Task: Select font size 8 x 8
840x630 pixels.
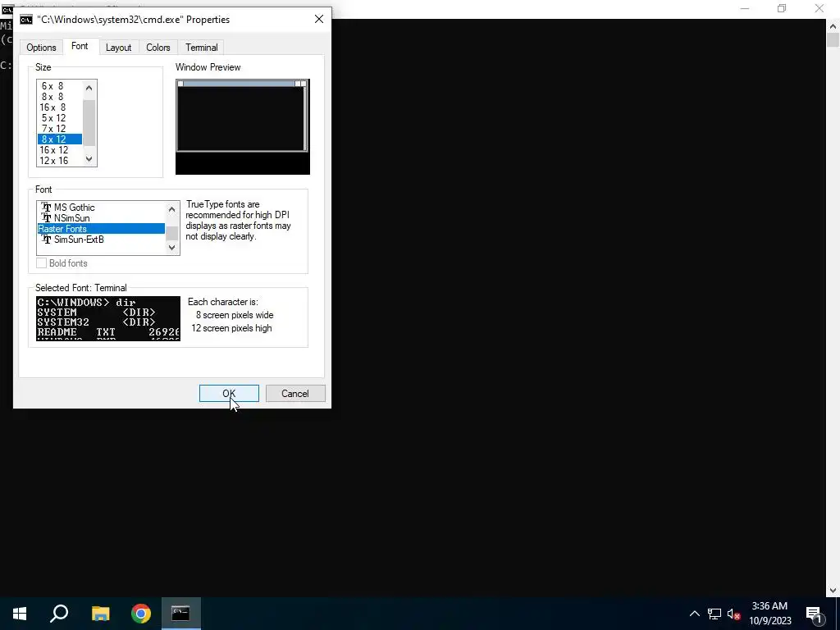Action: click(59, 97)
